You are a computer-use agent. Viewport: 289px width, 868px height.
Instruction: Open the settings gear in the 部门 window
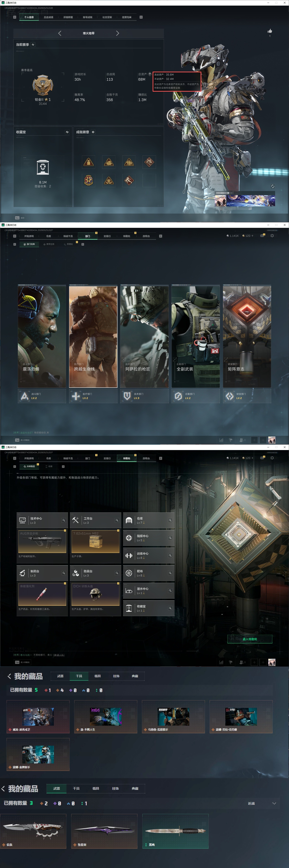click(272, 236)
